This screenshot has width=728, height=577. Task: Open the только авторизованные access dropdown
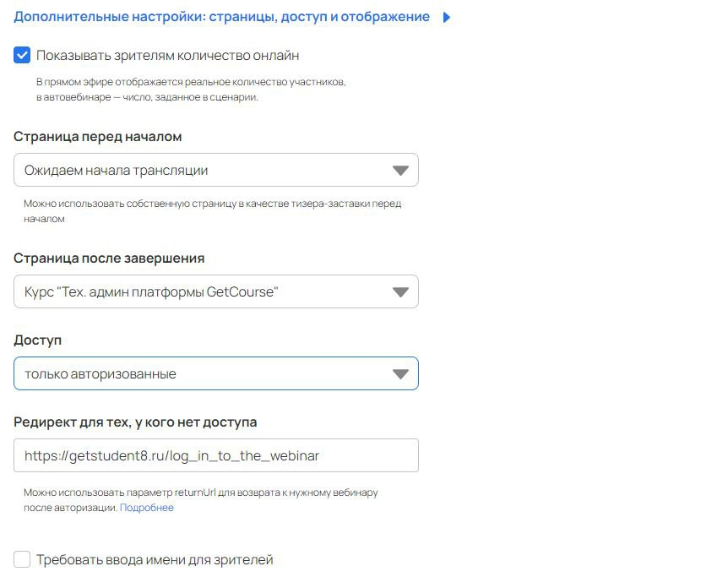click(216, 373)
